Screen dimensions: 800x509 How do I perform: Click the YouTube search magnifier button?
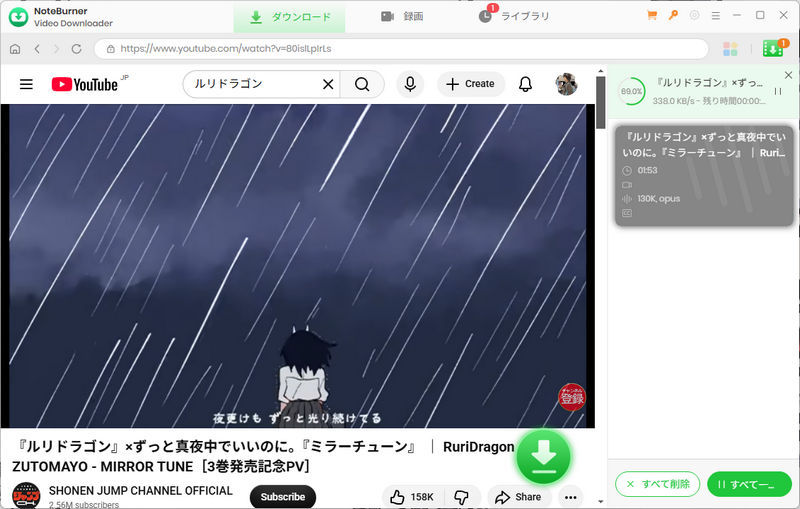click(x=362, y=84)
